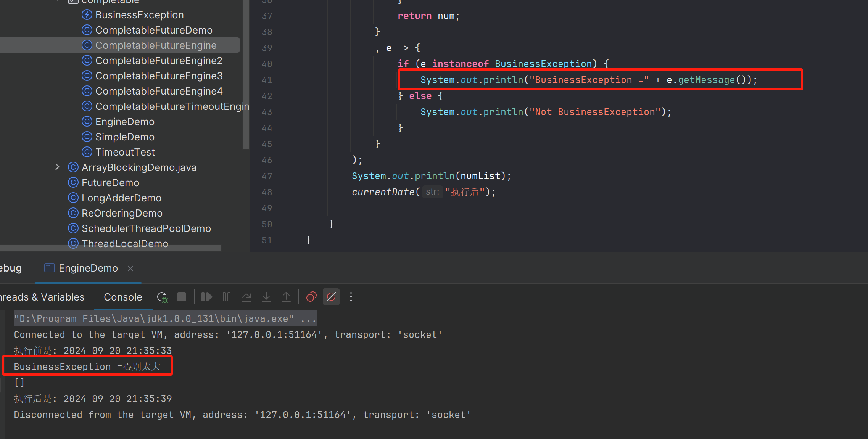Switch to the Console tab

tap(123, 297)
